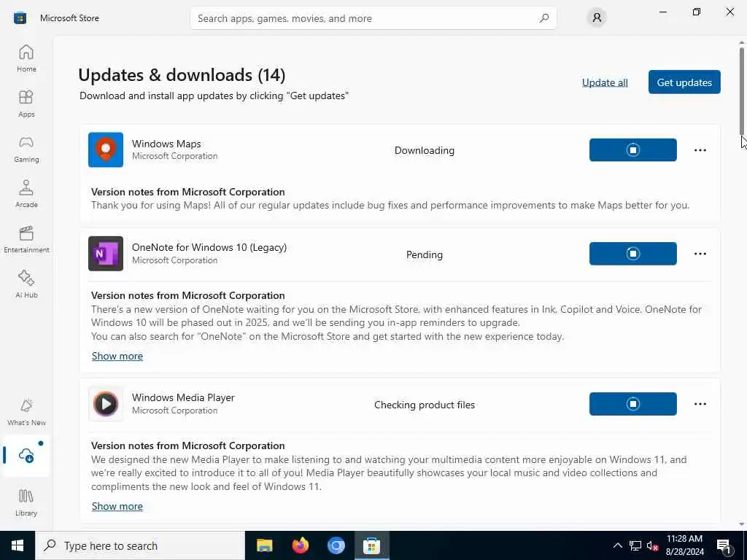Go to Apps in the sidebar
The width and height of the screenshot is (747, 560).
tap(26, 104)
